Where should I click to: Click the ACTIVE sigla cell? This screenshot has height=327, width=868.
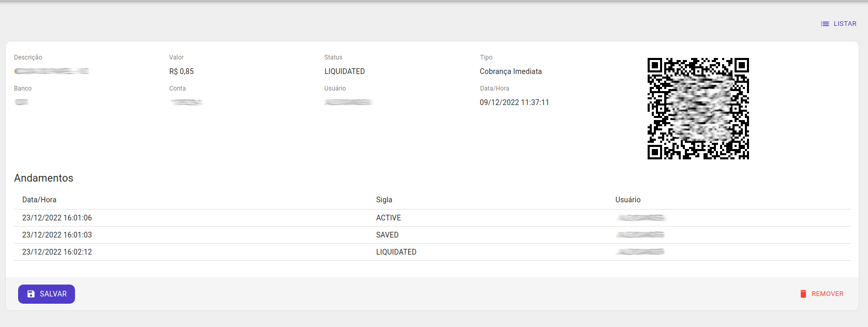click(x=388, y=218)
